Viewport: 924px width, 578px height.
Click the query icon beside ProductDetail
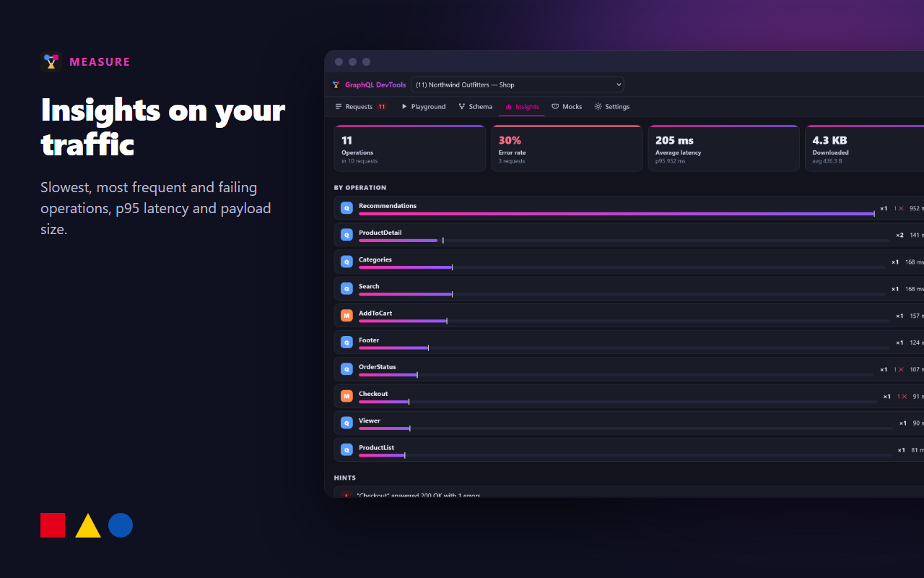pos(346,235)
